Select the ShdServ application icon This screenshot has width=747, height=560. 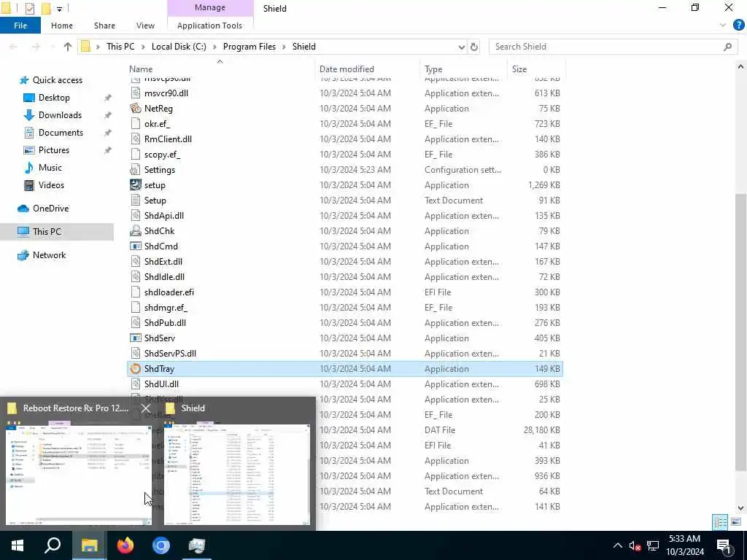136,338
